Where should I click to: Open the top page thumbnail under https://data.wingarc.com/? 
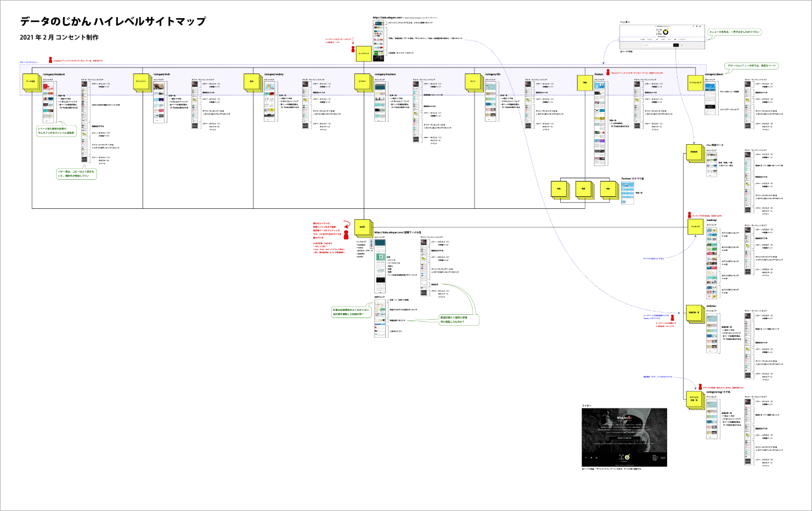(379, 39)
